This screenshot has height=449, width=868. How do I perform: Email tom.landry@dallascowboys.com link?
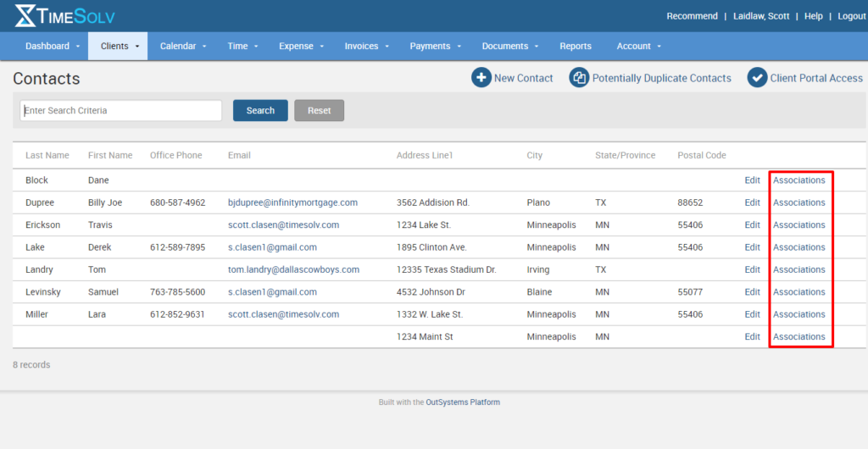(x=293, y=269)
